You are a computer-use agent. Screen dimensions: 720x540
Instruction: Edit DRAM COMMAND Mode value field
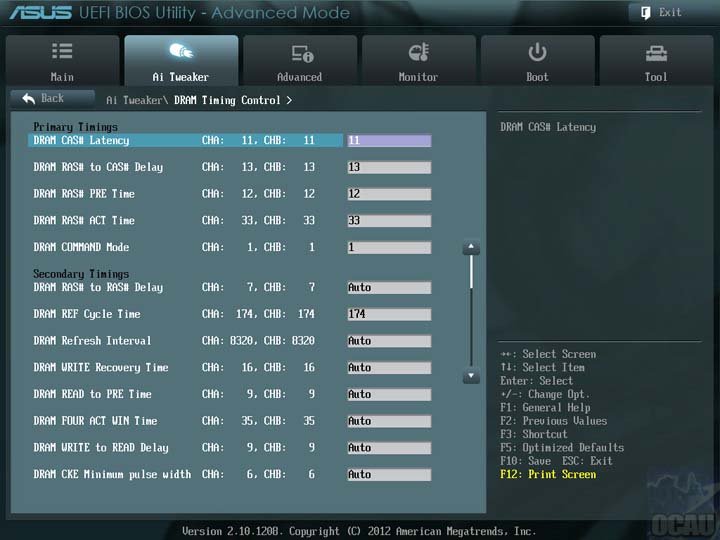click(x=389, y=248)
